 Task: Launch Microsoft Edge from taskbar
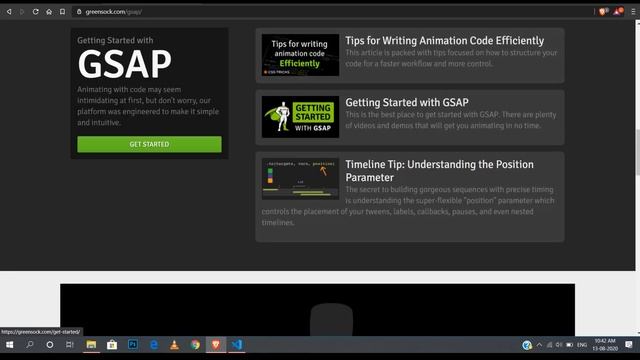coord(154,345)
